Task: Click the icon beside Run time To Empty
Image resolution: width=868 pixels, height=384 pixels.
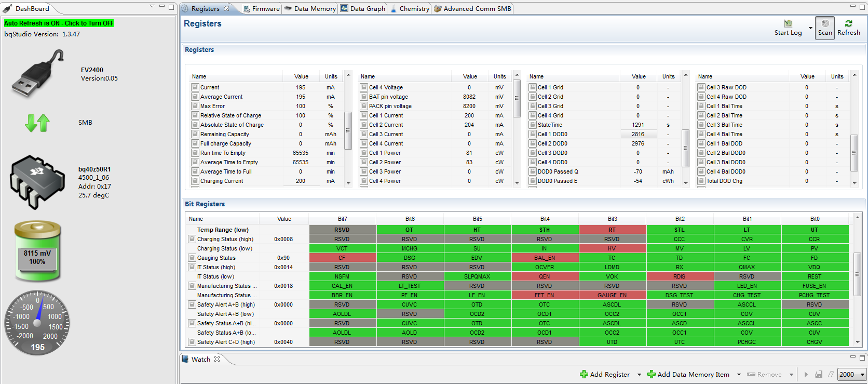Action: coord(195,153)
